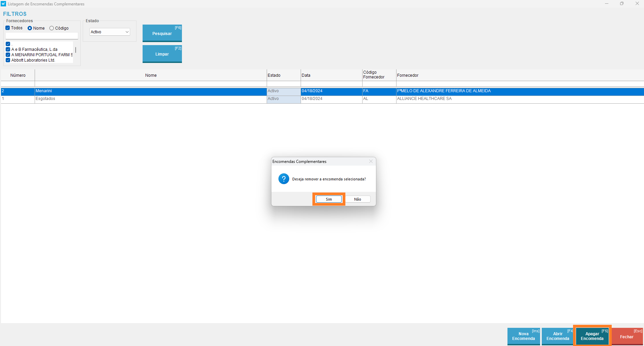The width and height of the screenshot is (644, 346).
Task: Click the Abrir Encomenda button
Action: (558, 336)
